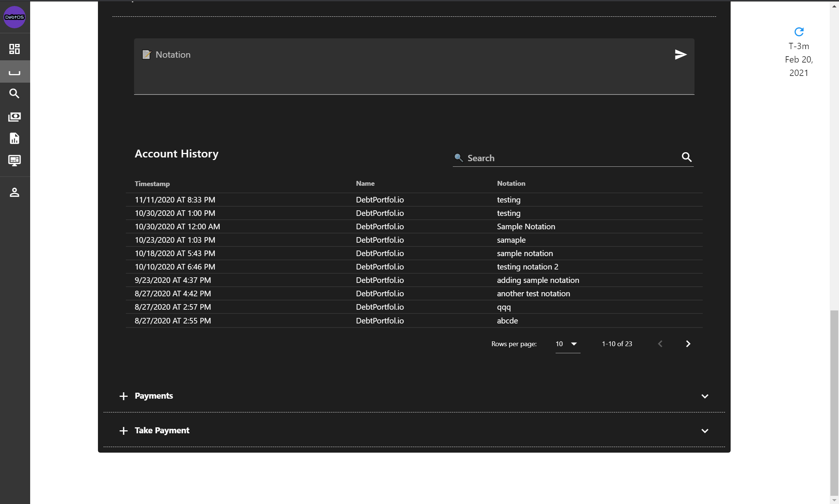Click the plus icon beside Payments
The width and height of the screenshot is (839, 504).
tap(124, 396)
